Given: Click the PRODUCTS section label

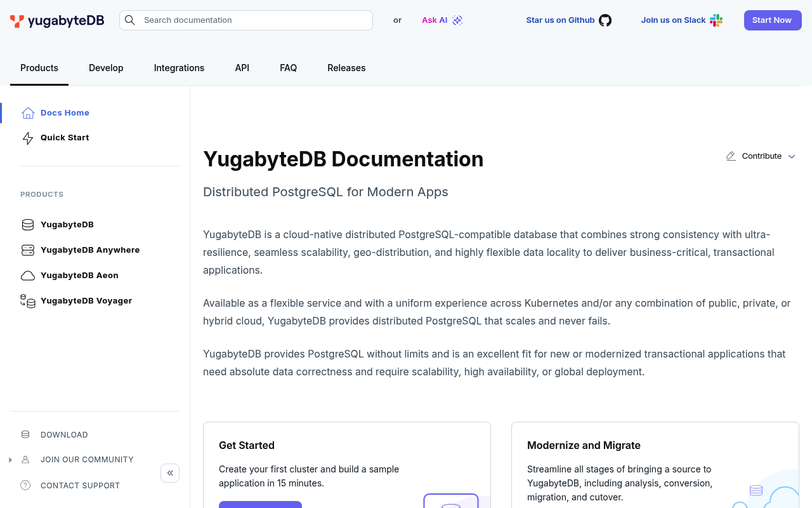Looking at the screenshot, I should 42,194.
